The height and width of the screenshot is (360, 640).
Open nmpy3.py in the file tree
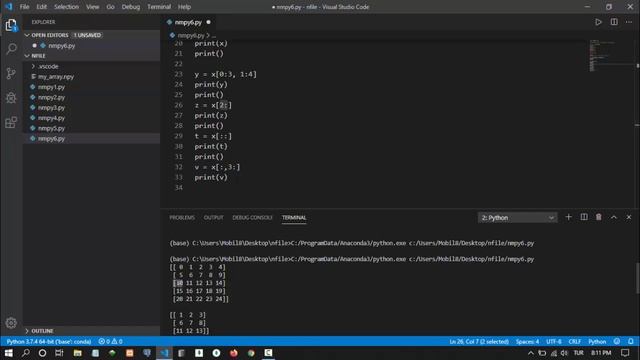coord(51,108)
